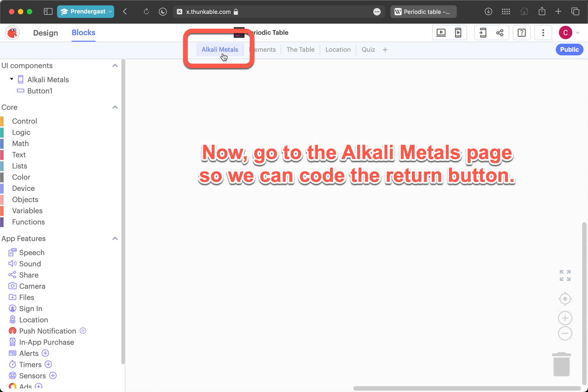Collapse the Alkali Metals tree node
588x392 pixels.
[12, 79]
